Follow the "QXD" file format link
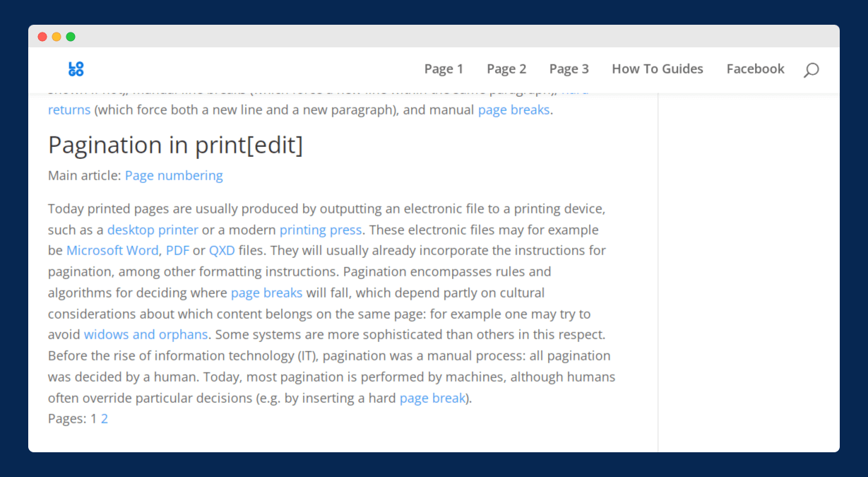868x477 pixels. (x=222, y=250)
